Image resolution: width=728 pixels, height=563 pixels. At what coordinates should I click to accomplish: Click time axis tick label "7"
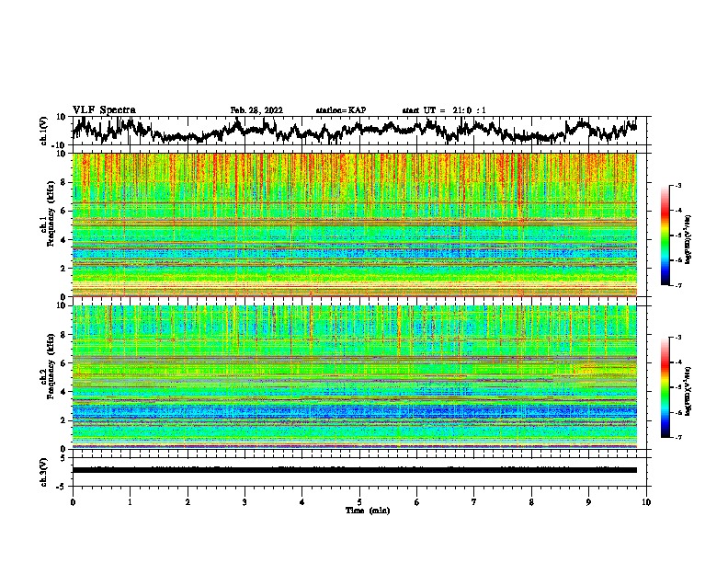point(474,502)
